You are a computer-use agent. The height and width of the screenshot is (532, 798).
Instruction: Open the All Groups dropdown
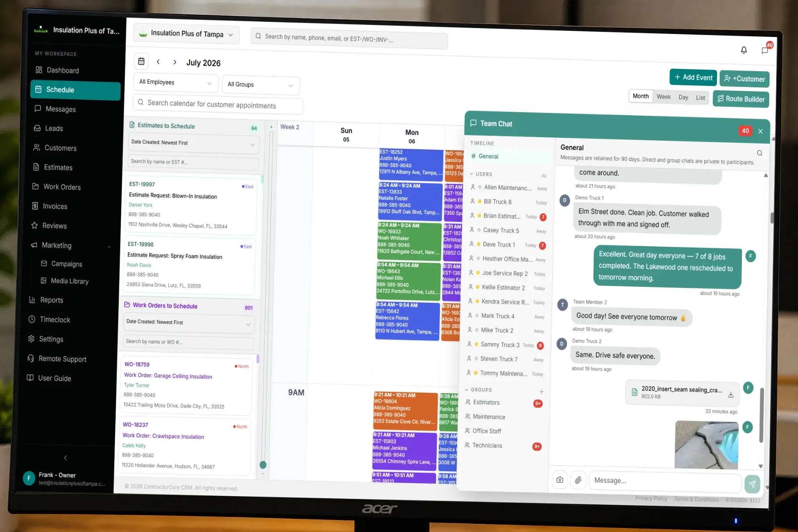[x=260, y=85]
